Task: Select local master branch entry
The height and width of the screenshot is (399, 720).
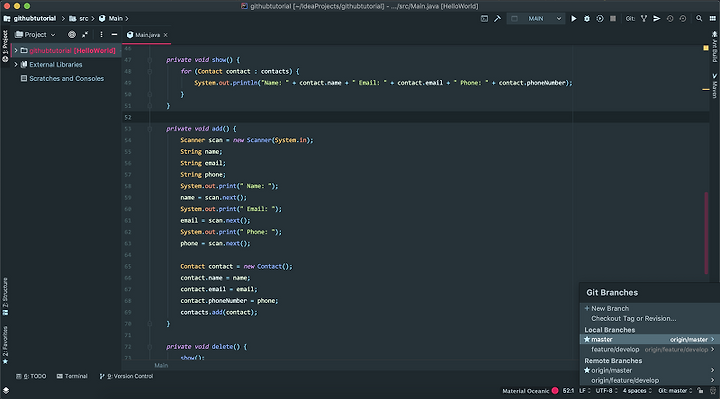Action: 650,339
